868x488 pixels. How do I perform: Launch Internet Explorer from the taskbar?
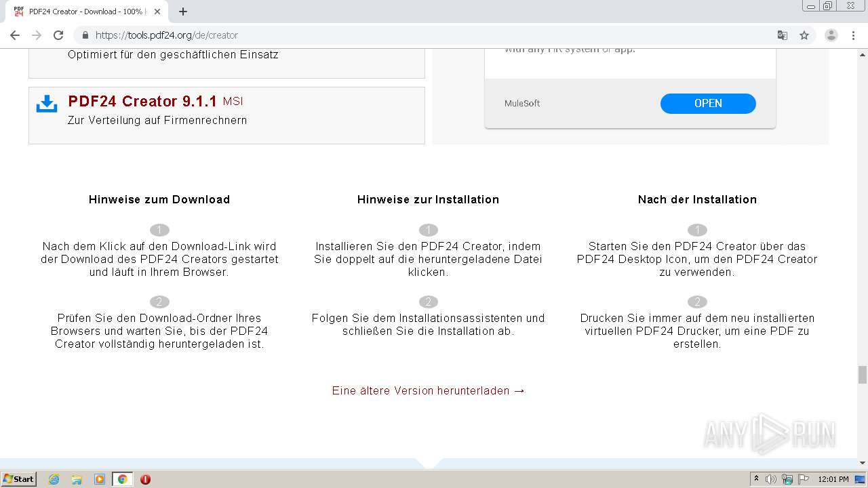tap(54, 479)
